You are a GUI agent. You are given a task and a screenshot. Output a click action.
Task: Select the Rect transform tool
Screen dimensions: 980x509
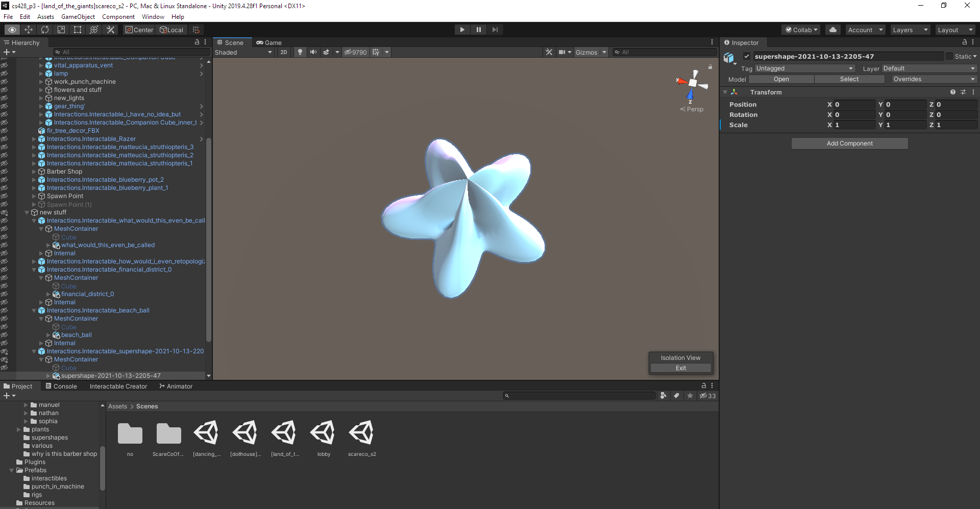click(78, 30)
